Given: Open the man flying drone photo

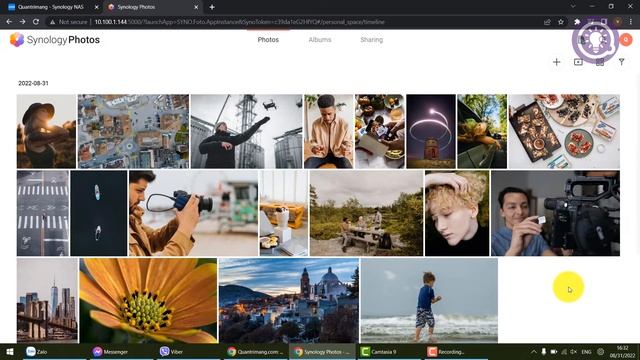Looking at the screenshot, I should (x=247, y=131).
